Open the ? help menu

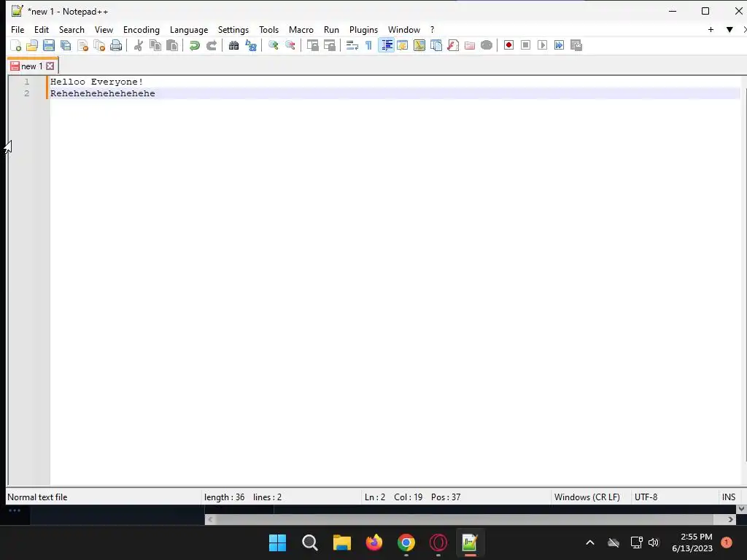(x=432, y=29)
